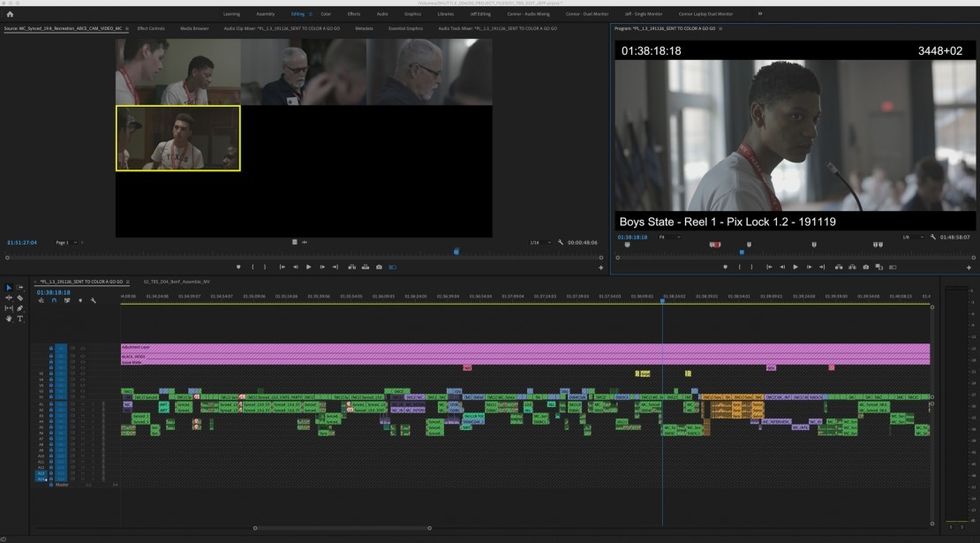Mark Out point in Program monitor
The image size is (980, 543).
click(x=752, y=267)
